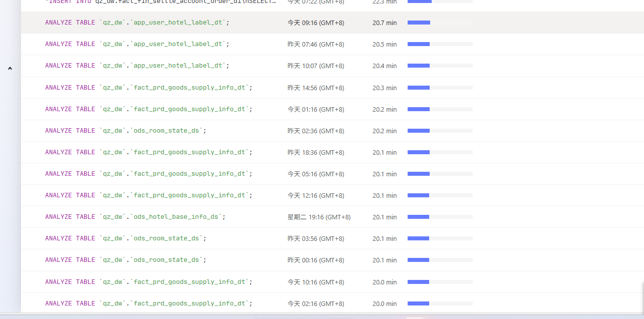Open the INSERT INTO fact_fin_settle_account_order query
Screen dimensions: 644x319
coord(160,2)
